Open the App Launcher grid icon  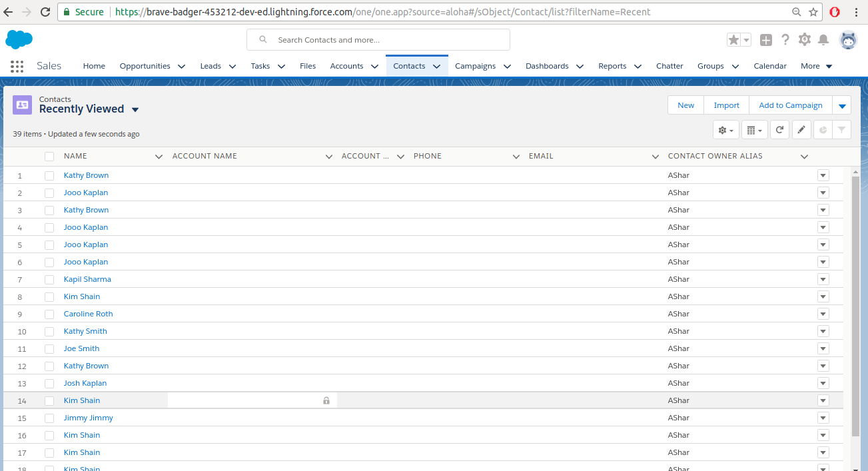coord(17,66)
